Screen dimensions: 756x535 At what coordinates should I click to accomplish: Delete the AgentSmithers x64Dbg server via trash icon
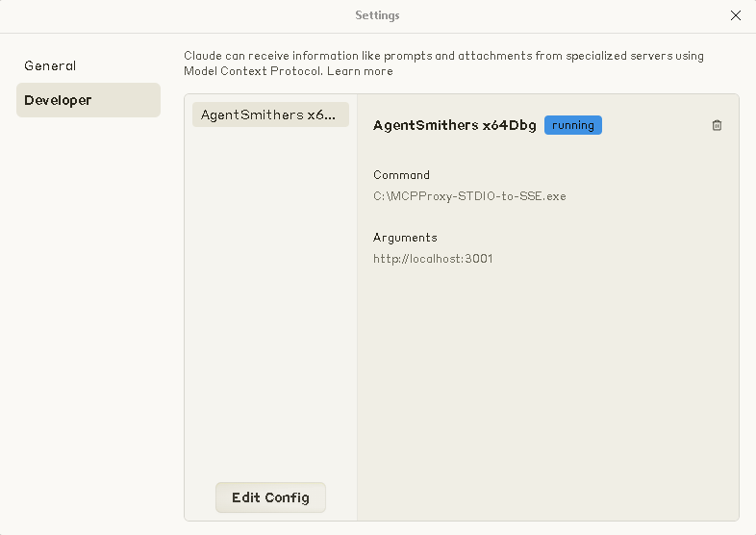717,125
